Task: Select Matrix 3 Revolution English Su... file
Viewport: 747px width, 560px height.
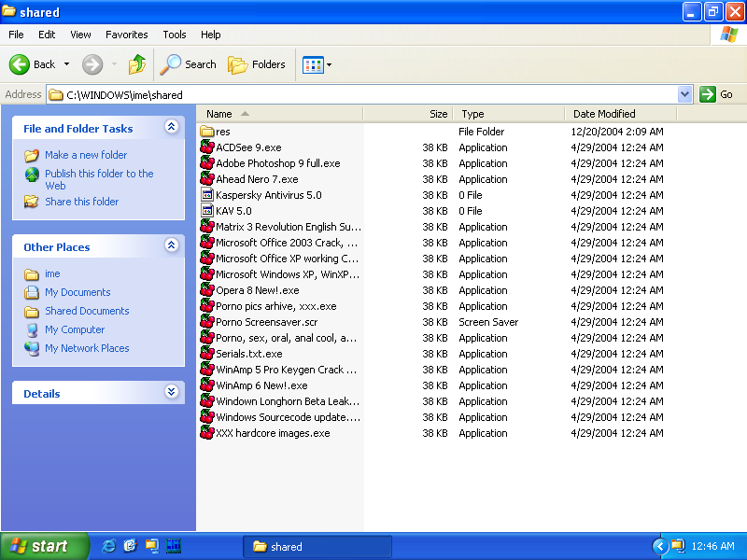Action: tap(289, 227)
